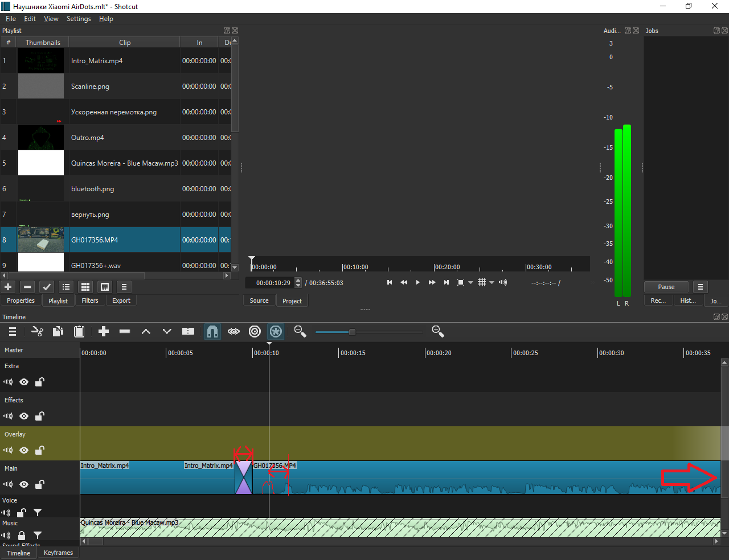Copy the current clip using the Copy icon
This screenshot has width=729, height=560.
[58, 331]
